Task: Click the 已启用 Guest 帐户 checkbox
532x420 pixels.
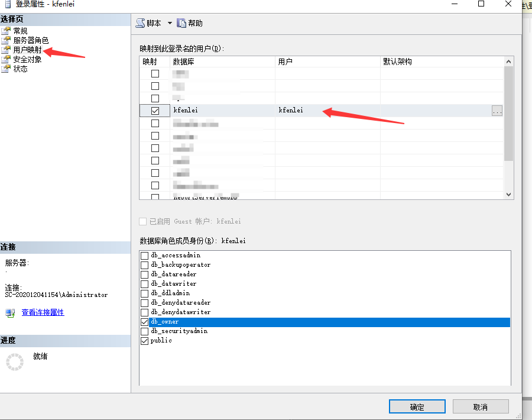Action: (x=143, y=222)
